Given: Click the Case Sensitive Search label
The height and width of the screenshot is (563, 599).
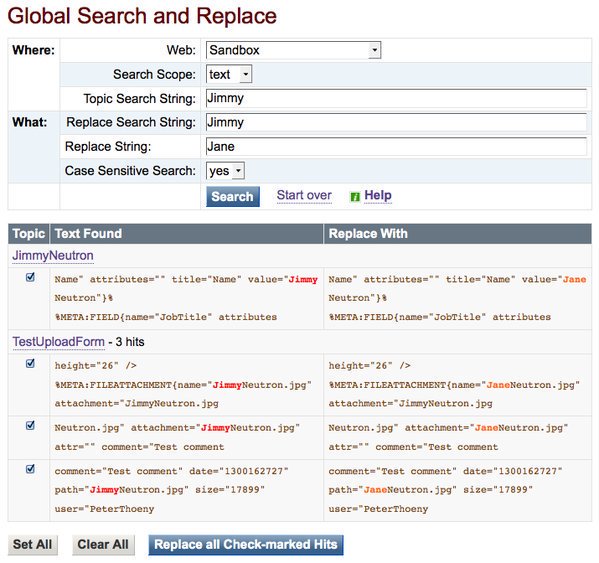Looking at the screenshot, I should (x=130, y=171).
